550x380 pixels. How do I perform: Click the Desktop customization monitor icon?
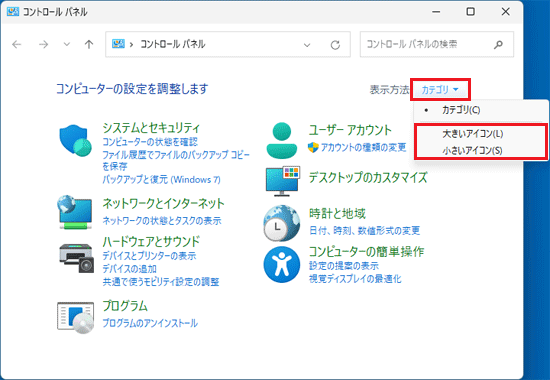[x=283, y=181]
